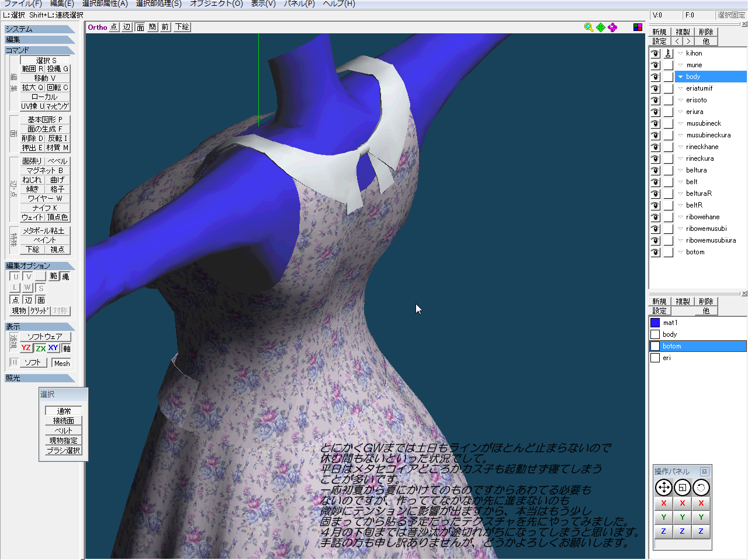
Task: Toggle the triangle beside eriatumif object
Action: point(680,88)
